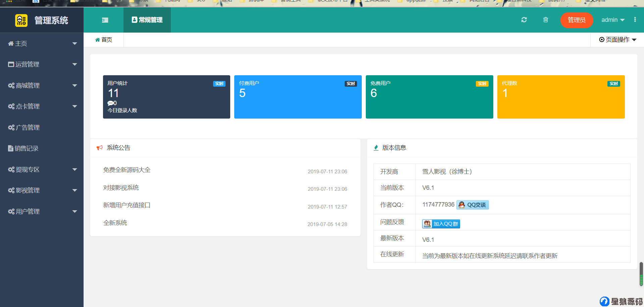The height and width of the screenshot is (307, 644).
Task: Expand the 商城管理 sidebar menu
Action: click(x=42, y=85)
